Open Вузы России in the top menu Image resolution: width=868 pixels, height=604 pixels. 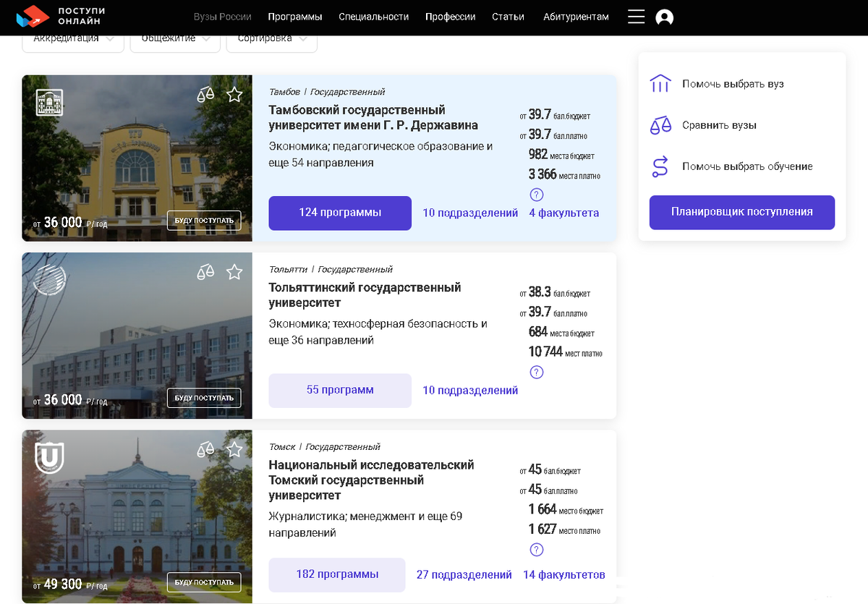(x=223, y=17)
